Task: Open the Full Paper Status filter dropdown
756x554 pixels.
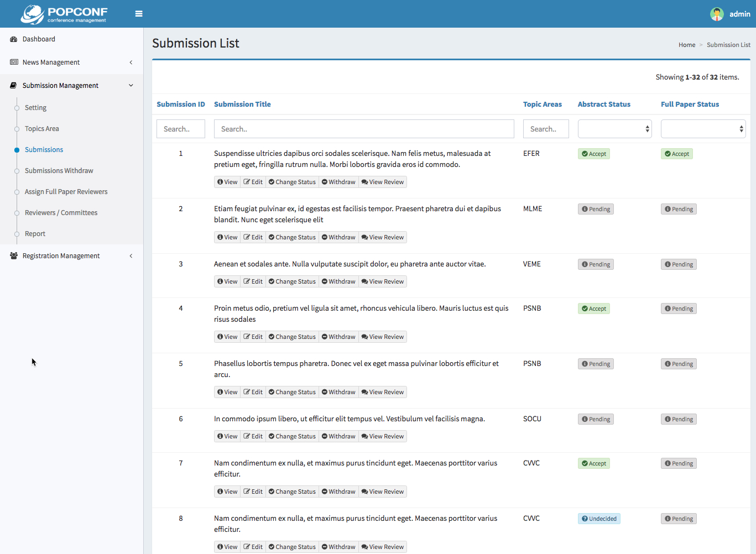Action: coord(703,129)
